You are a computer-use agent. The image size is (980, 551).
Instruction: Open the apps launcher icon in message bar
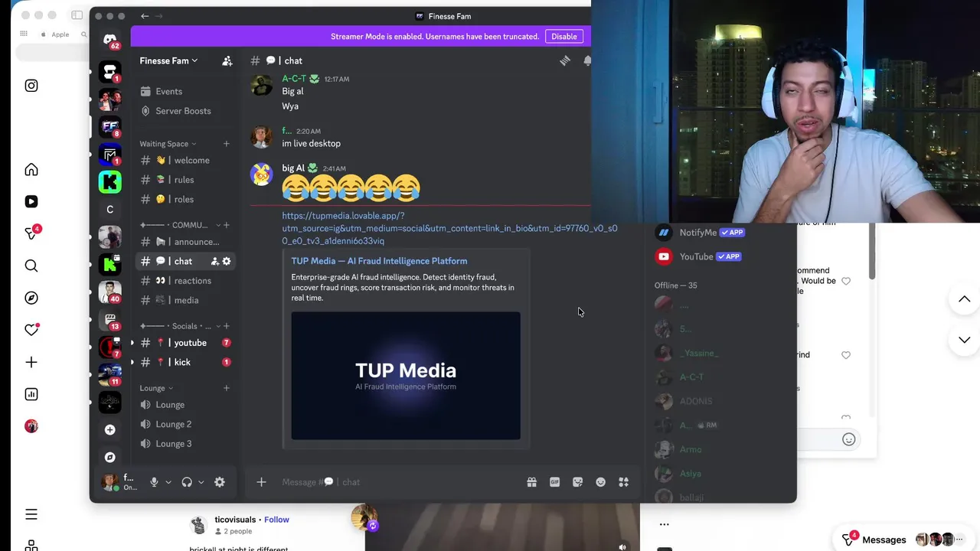pos(623,482)
